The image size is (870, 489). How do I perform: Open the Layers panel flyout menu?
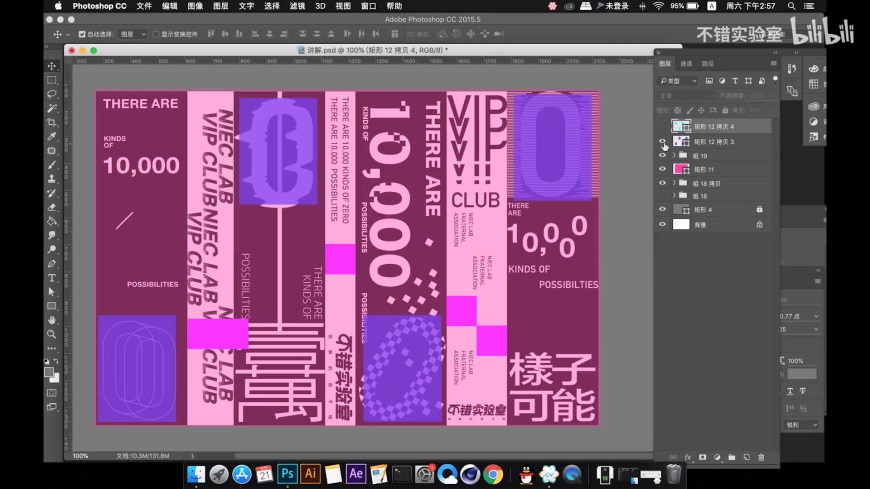773,63
